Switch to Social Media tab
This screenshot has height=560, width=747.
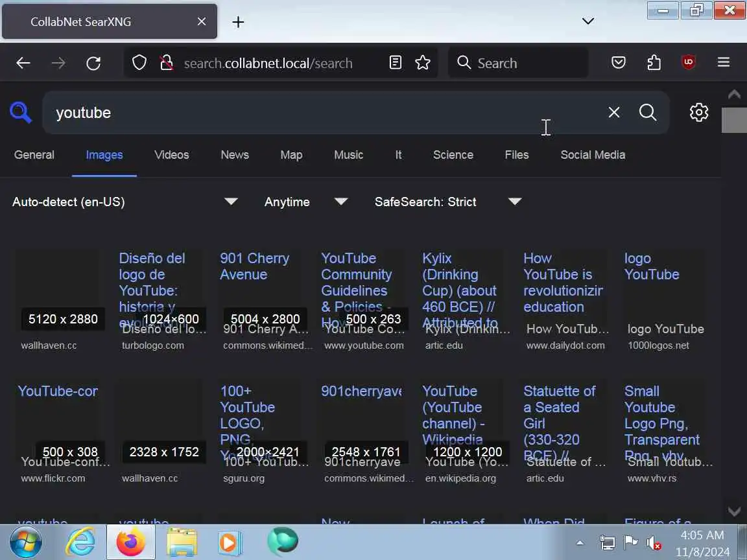pos(593,155)
